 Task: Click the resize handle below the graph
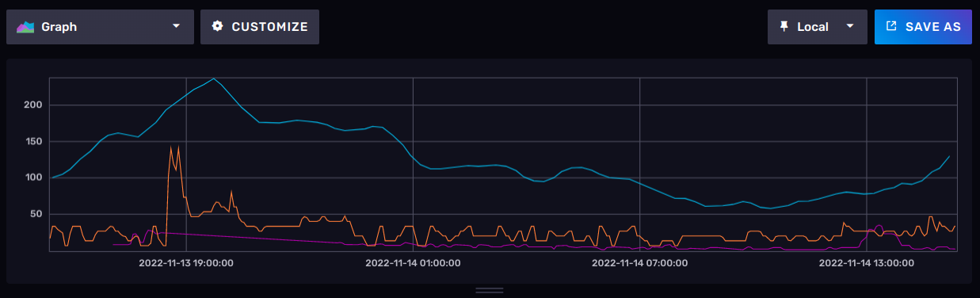click(x=490, y=290)
